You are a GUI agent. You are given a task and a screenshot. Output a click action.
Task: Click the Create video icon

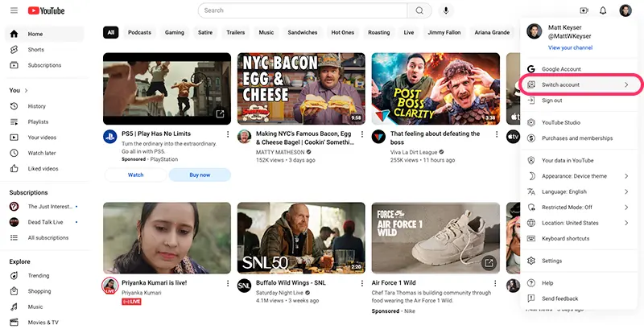coord(584,10)
